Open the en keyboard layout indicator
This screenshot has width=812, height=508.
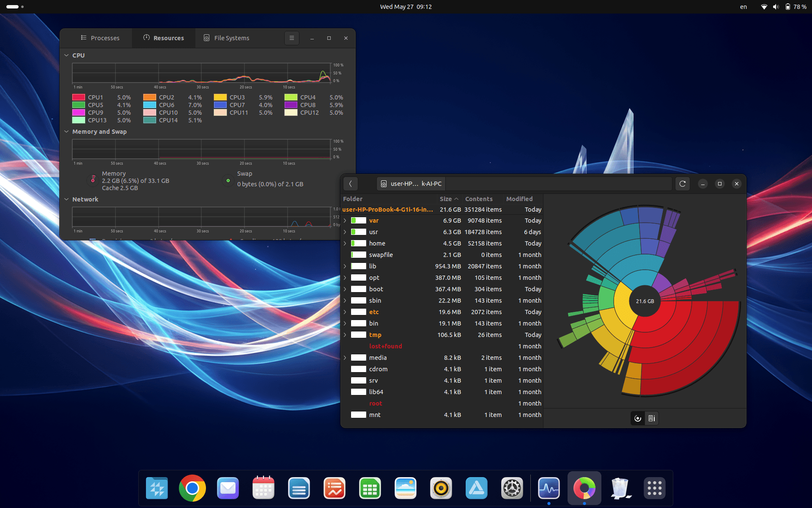743,7
